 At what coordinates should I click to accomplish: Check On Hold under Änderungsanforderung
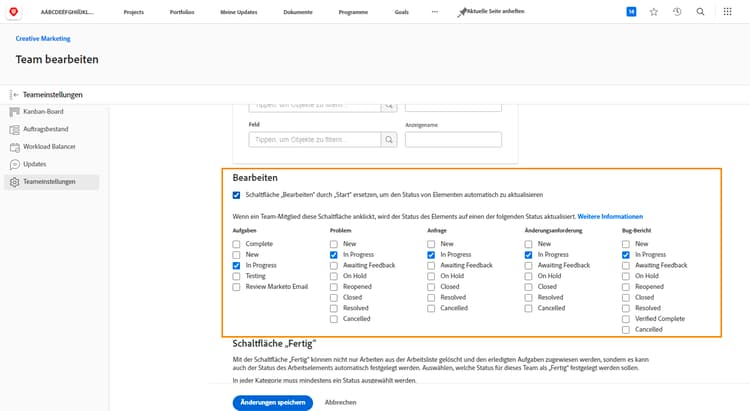click(x=529, y=276)
